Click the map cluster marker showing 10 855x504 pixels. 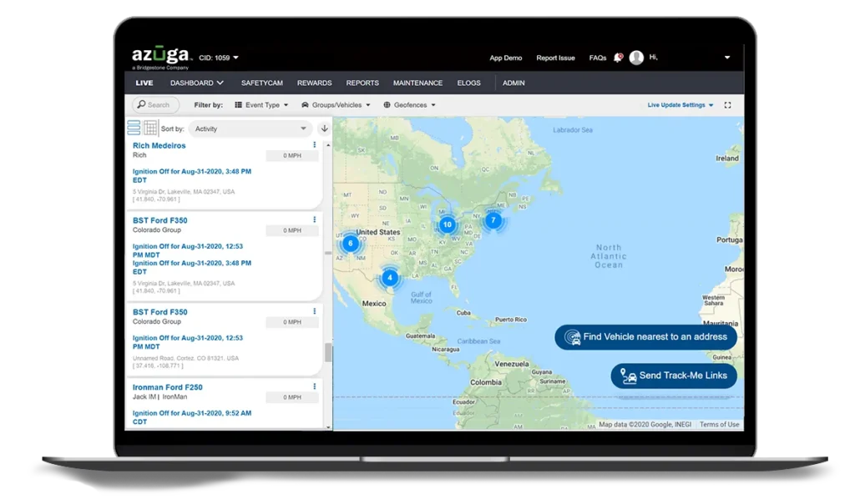click(x=447, y=224)
